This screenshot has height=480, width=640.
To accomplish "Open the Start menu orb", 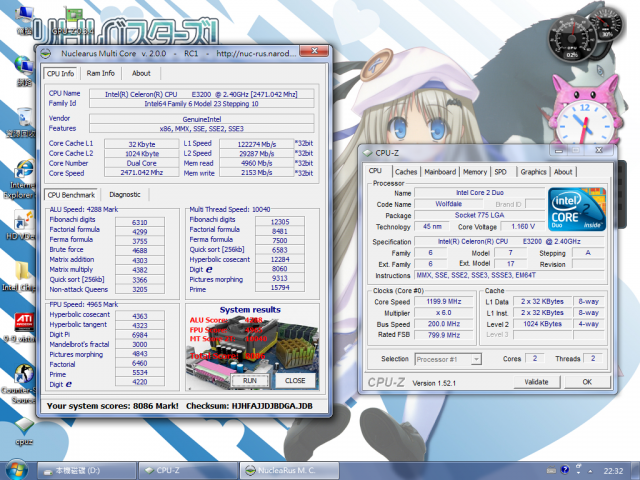I will pos(16,469).
